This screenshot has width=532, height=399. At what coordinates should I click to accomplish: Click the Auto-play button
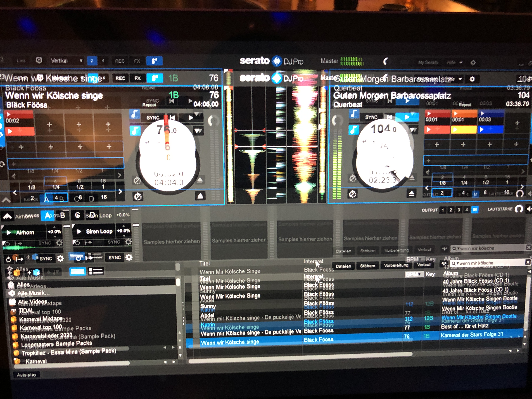point(27,375)
